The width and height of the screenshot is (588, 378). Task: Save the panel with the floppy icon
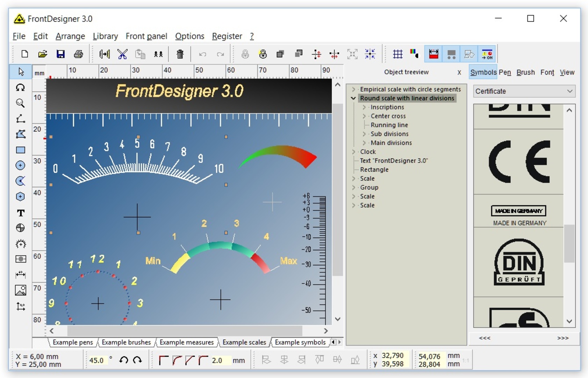point(60,54)
